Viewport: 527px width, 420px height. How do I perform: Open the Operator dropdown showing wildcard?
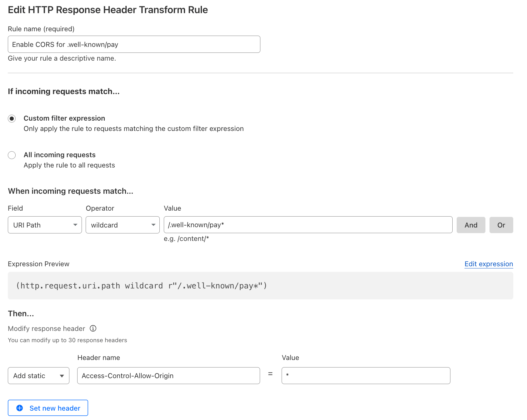pyautogui.click(x=122, y=225)
